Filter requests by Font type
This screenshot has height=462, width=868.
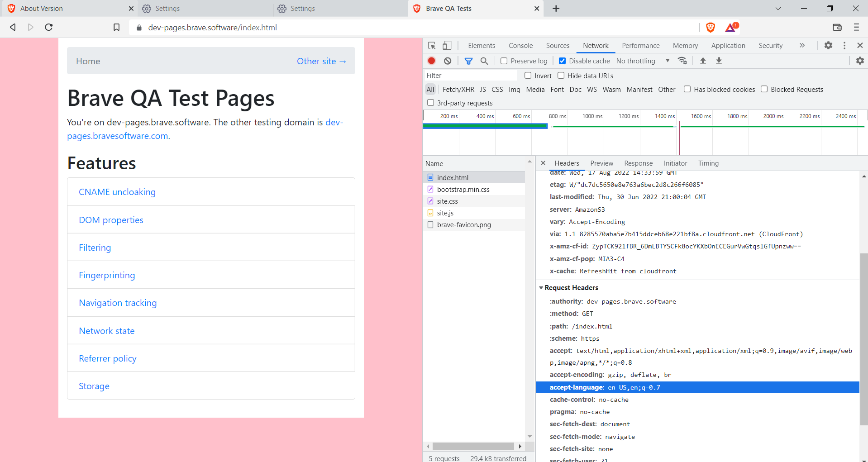coord(557,90)
